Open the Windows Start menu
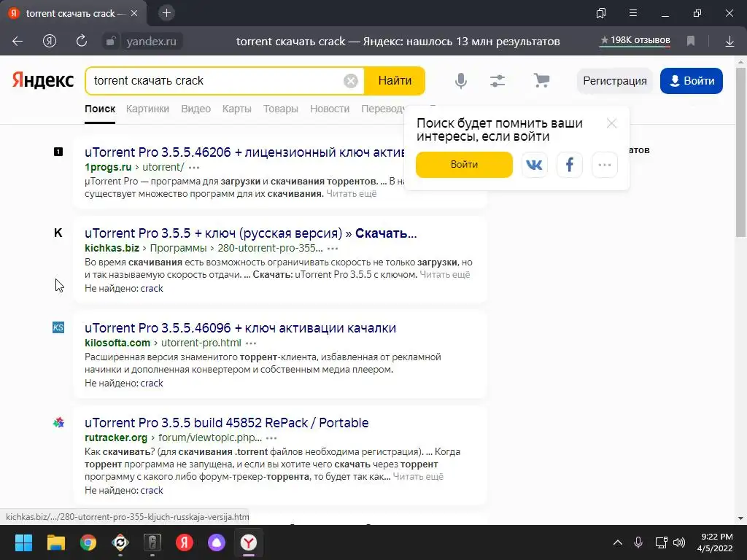The width and height of the screenshot is (747, 560). [23, 542]
